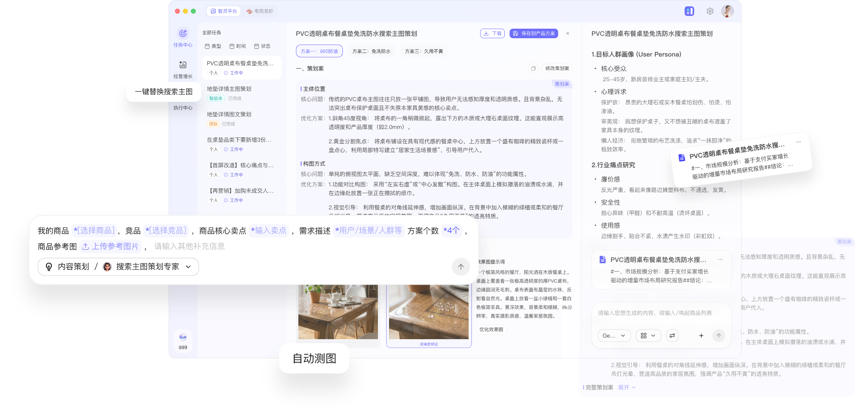868x418 pixels.
Task: Open the 电商龙虾 tab at top
Action: pos(261,11)
